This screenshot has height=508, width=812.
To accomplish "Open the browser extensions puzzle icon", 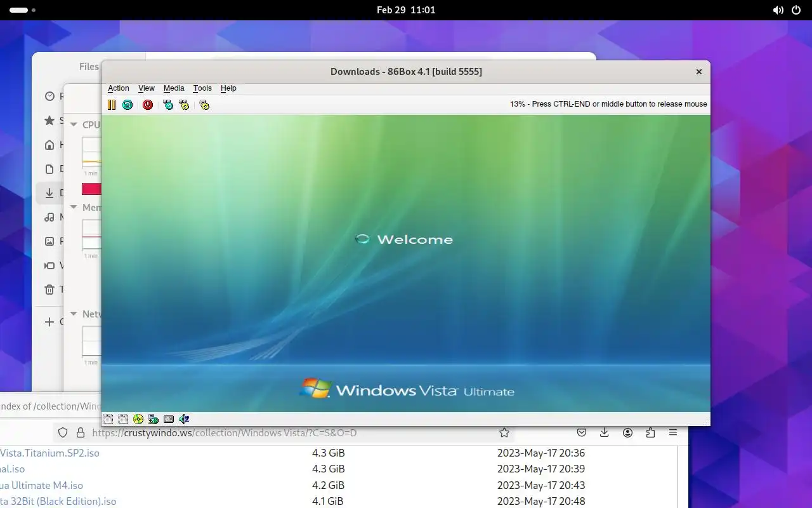I will (650, 432).
